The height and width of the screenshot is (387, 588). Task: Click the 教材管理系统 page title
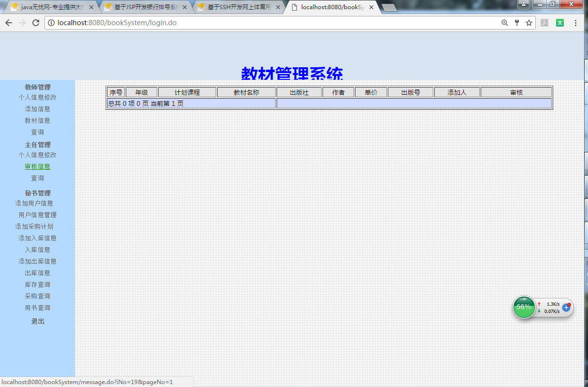[292, 73]
